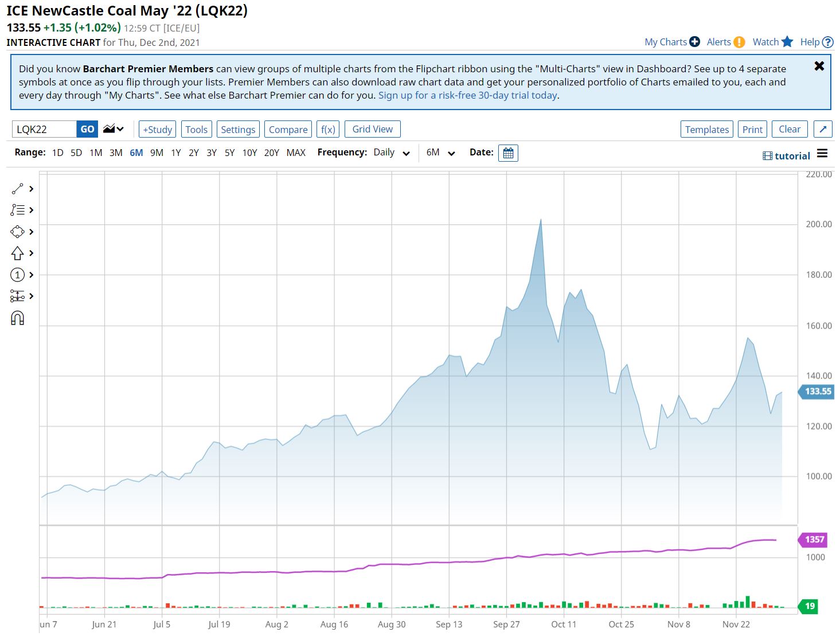Screen dimensions: 840x636
Task: Click the 133.55 price marker on axis
Action: 816,392
